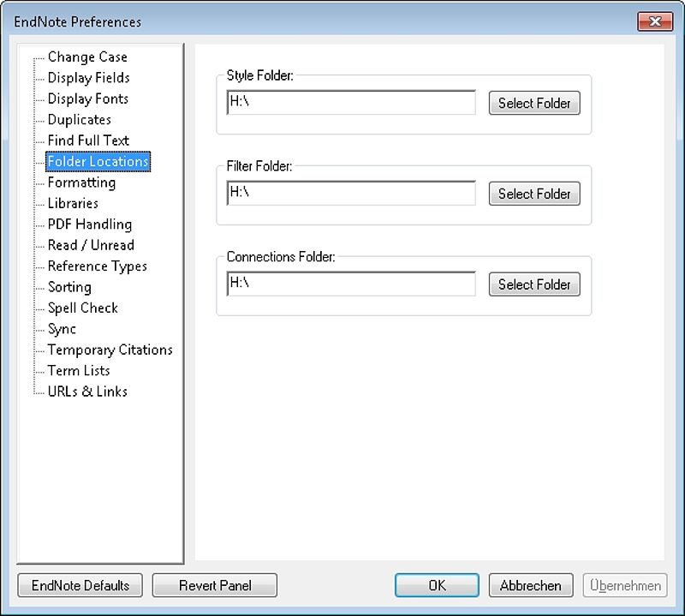Open the Change Case preferences
This screenshot has width=685, height=616.
[x=87, y=57]
